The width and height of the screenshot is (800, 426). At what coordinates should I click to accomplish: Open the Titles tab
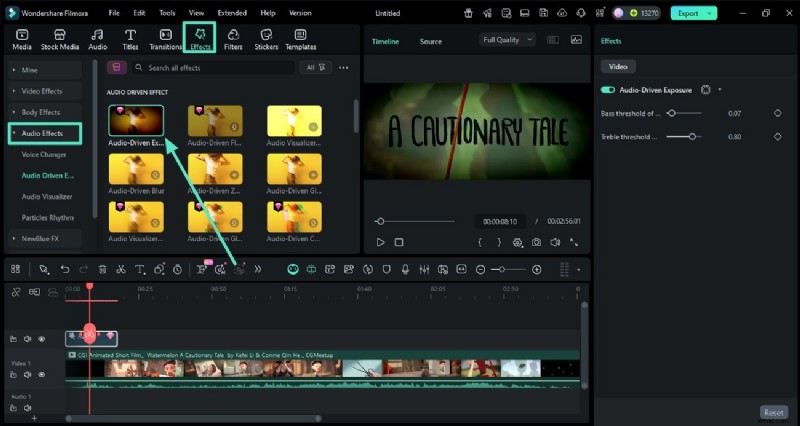(x=130, y=39)
